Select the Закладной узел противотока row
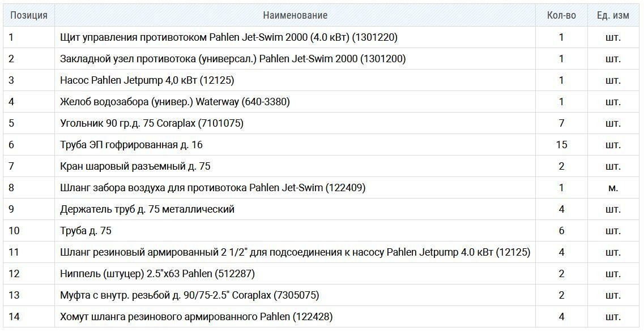The image size is (644, 332). 321,59
